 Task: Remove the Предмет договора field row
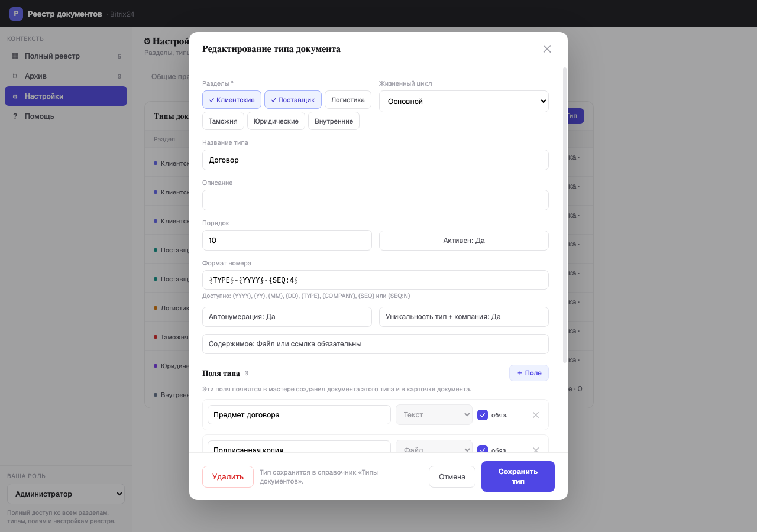536,415
